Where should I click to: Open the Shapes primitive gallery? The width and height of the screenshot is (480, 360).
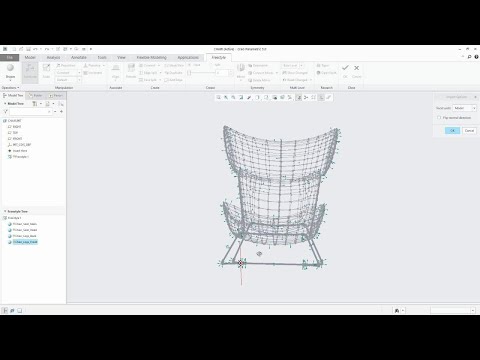click(10, 72)
